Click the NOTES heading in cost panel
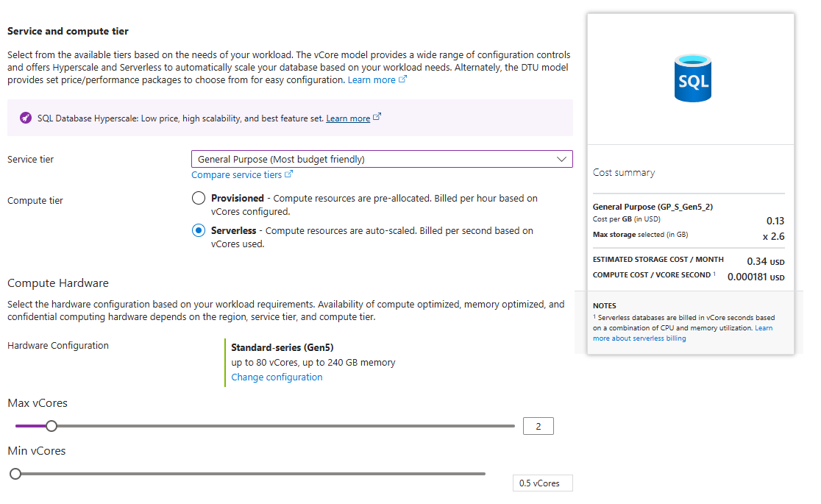 (x=604, y=305)
